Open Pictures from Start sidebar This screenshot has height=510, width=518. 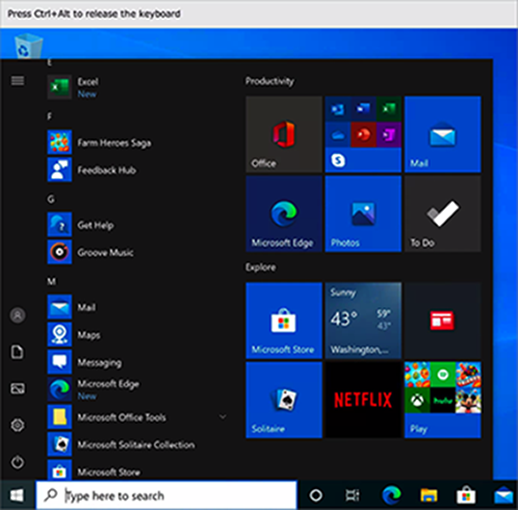point(18,389)
